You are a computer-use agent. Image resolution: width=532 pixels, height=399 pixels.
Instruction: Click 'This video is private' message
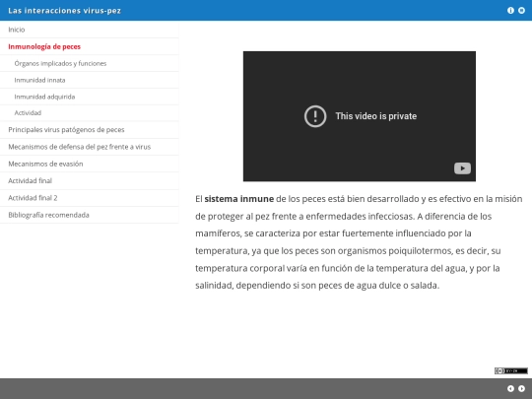click(x=376, y=116)
